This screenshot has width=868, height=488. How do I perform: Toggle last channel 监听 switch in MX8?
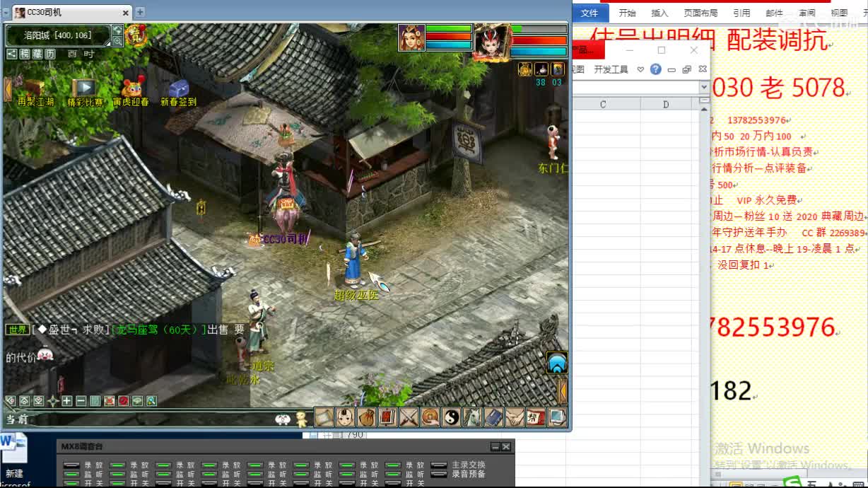393,474
